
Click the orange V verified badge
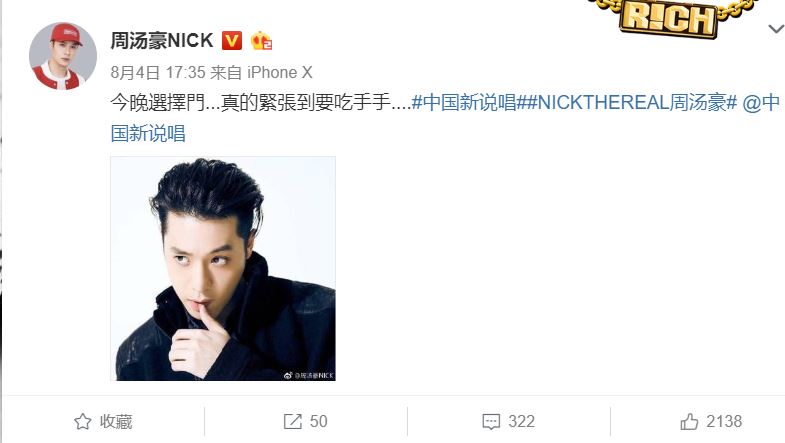pyautogui.click(x=231, y=41)
